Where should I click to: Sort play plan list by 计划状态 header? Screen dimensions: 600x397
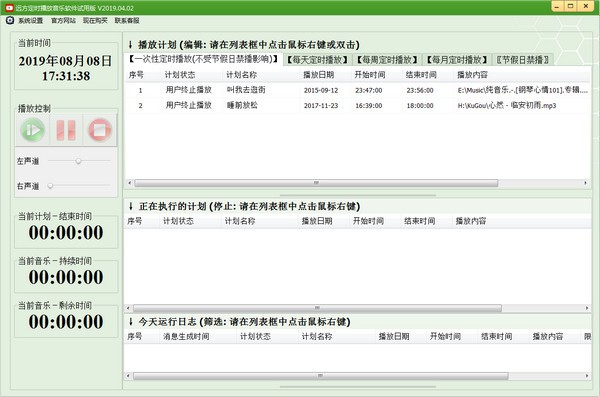coord(180,75)
